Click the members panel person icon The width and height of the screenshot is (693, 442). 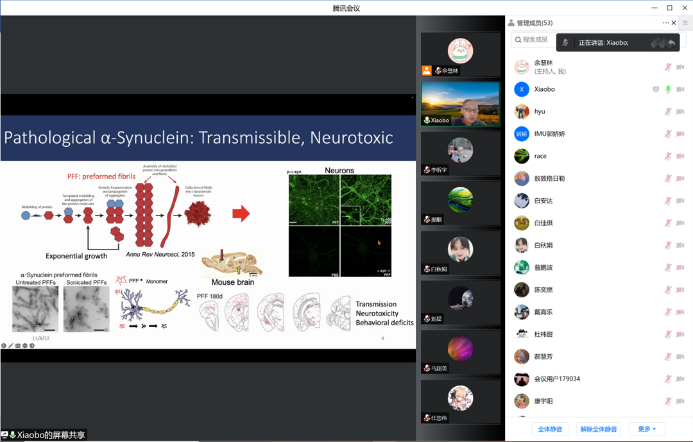pos(512,22)
